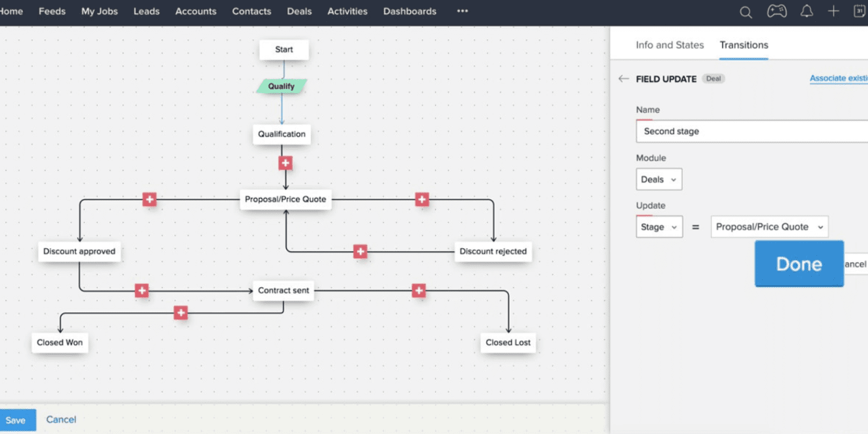
Task: Click plus icon on path to Closed Won
Action: click(181, 312)
